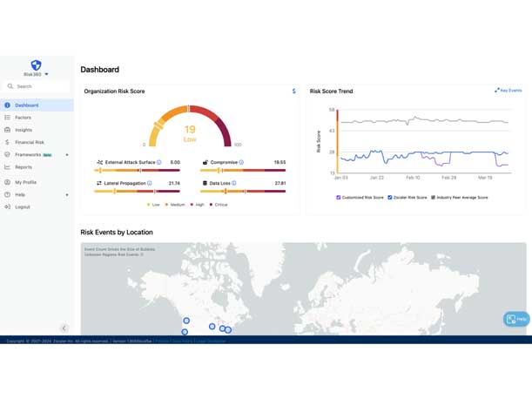Select the Dashboard menu item
This screenshot has height=399, width=532.
coord(27,105)
